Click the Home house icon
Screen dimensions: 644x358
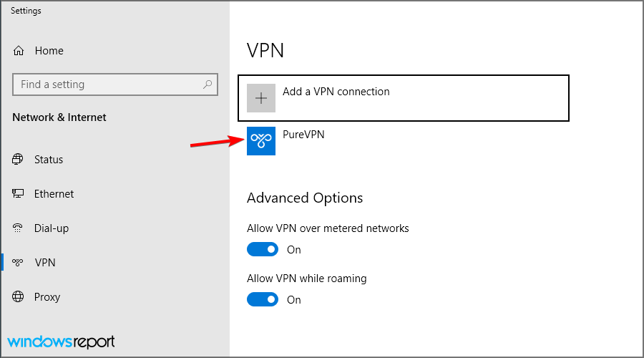click(x=19, y=51)
